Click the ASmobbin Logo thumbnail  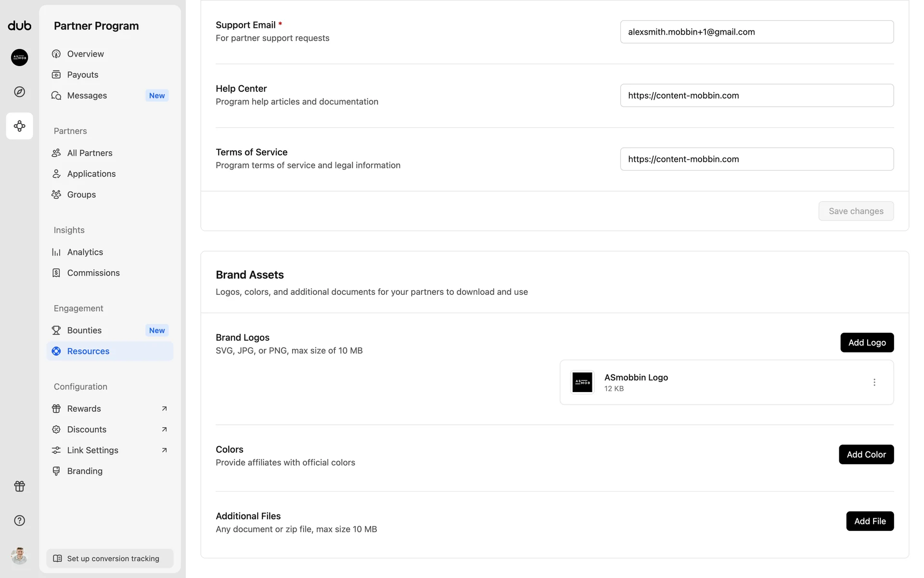point(582,382)
